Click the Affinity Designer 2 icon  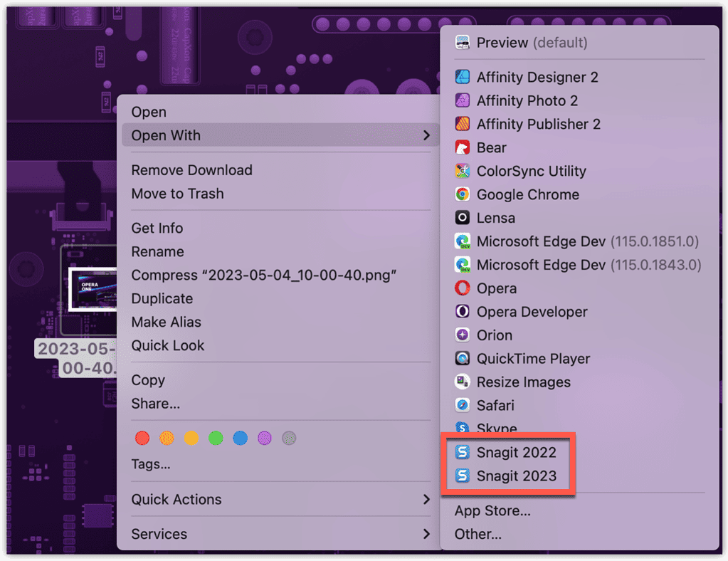pos(463,77)
